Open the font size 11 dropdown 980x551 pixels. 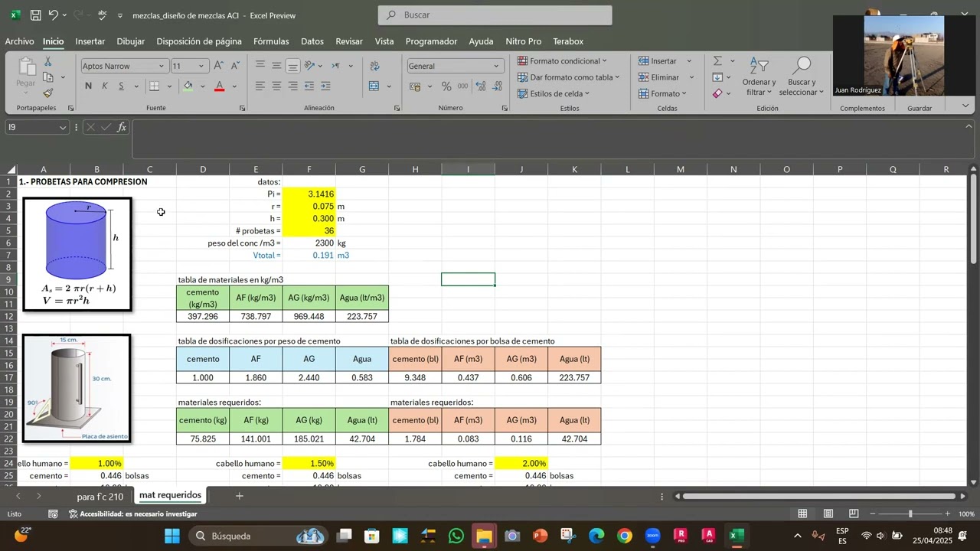point(201,66)
